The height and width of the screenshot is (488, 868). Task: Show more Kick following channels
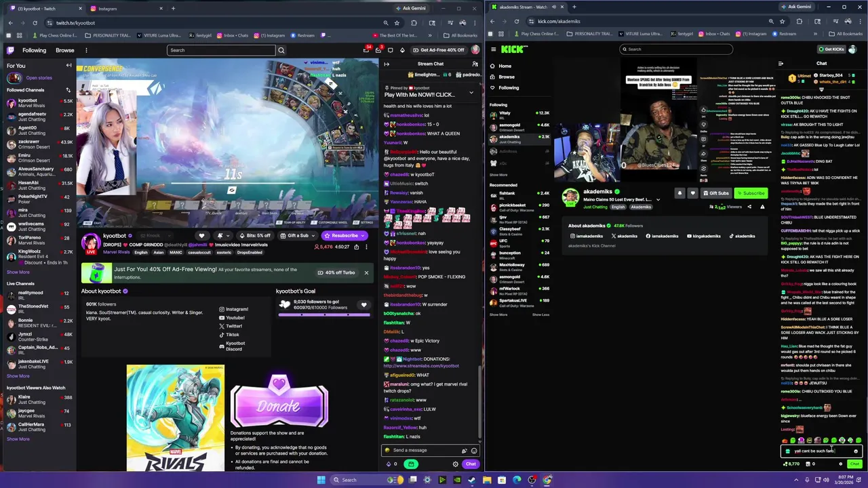point(498,175)
